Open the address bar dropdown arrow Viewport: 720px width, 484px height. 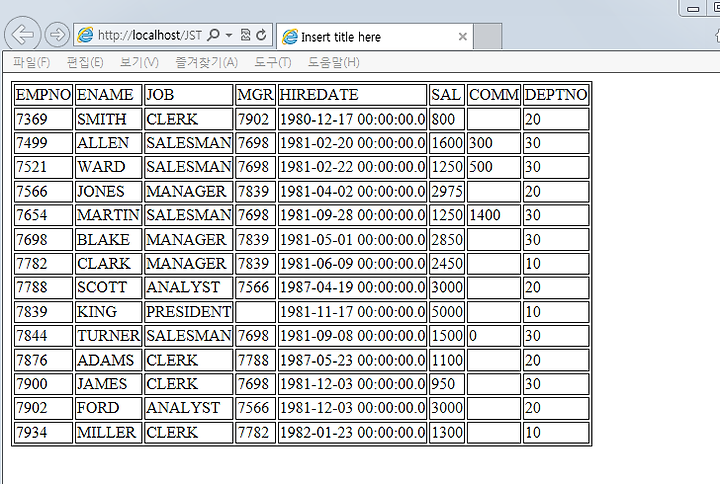point(229,35)
